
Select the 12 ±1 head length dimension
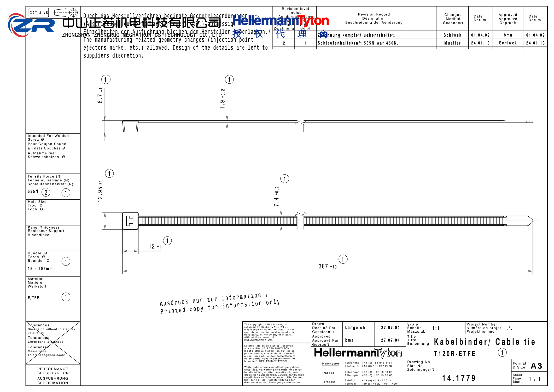coord(155,246)
